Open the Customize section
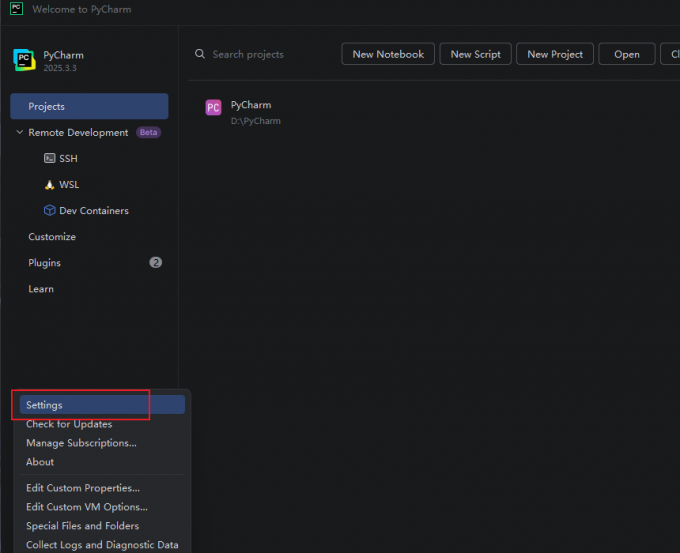This screenshot has width=680, height=553. (x=52, y=237)
